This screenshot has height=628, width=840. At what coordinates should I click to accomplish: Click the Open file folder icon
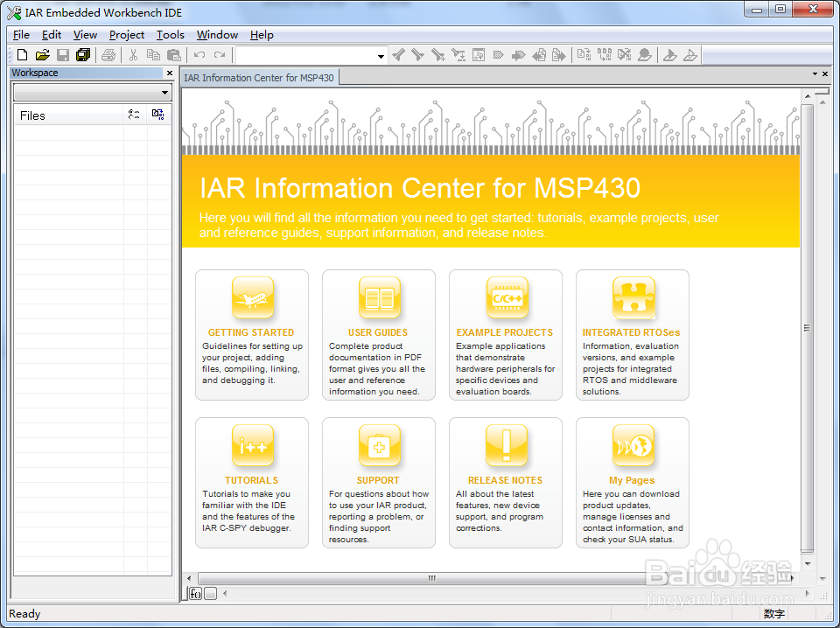[42, 54]
